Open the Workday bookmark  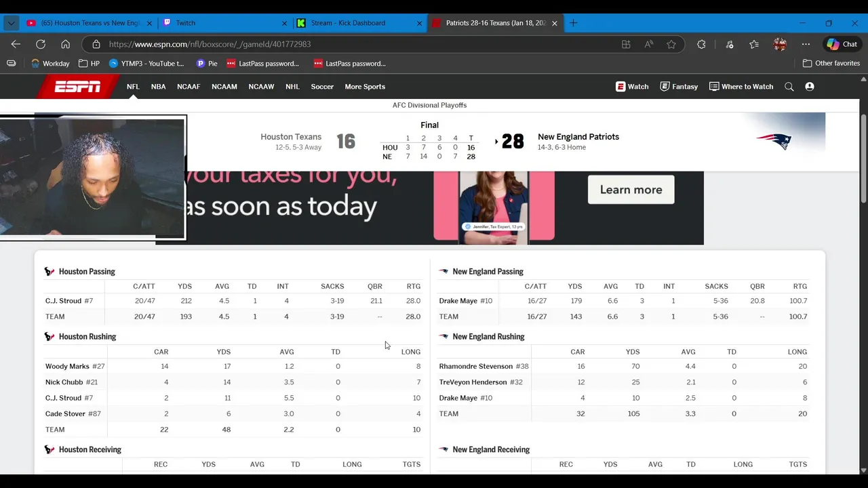pos(50,63)
